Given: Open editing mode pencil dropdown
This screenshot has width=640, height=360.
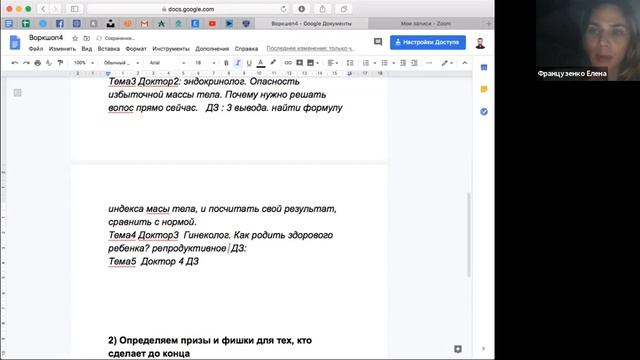Looking at the screenshot, I should click(447, 63).
